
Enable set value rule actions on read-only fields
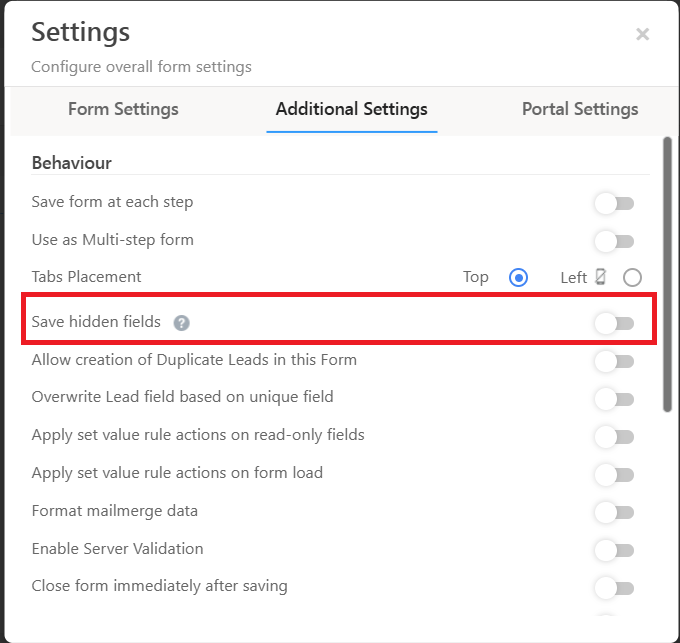point(614,436)
